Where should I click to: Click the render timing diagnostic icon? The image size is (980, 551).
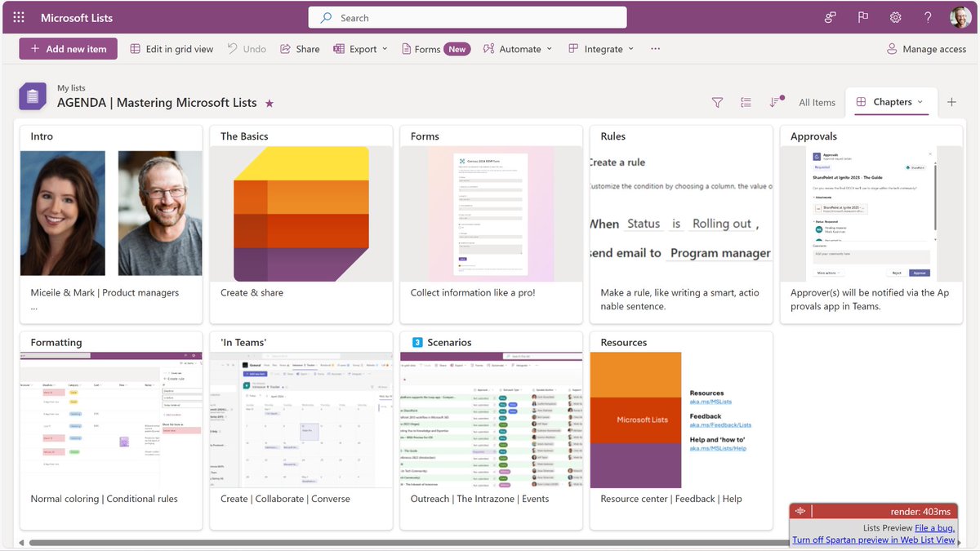tap(801, 512)
